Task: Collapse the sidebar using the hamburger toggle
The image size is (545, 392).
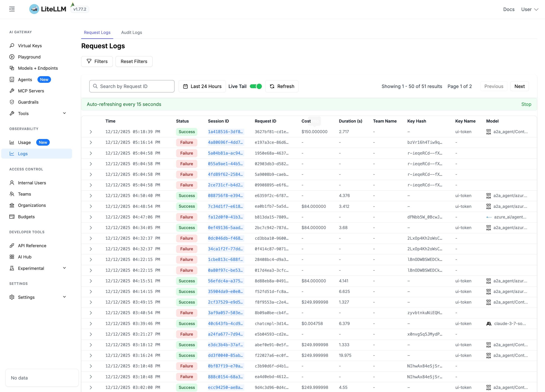Action: [x=12, y=9]
